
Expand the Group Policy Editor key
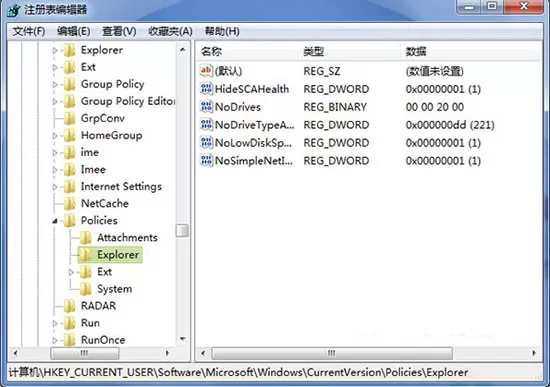pos(55,102)
